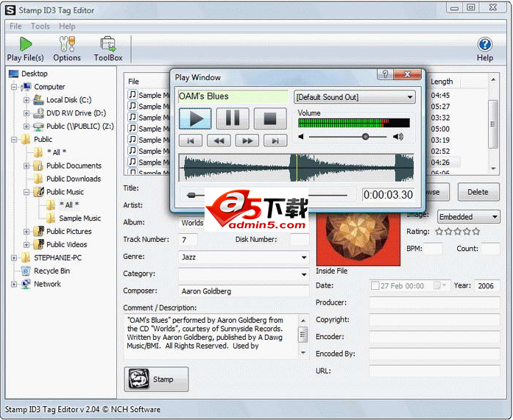Click the Play File(s) toolbar icon
The height and width of the screenshot is (420, 513).
click(x=25, y=48)
